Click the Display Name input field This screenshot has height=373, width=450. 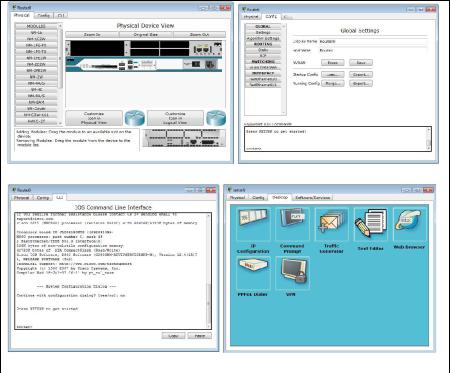(x=373, y=41)
